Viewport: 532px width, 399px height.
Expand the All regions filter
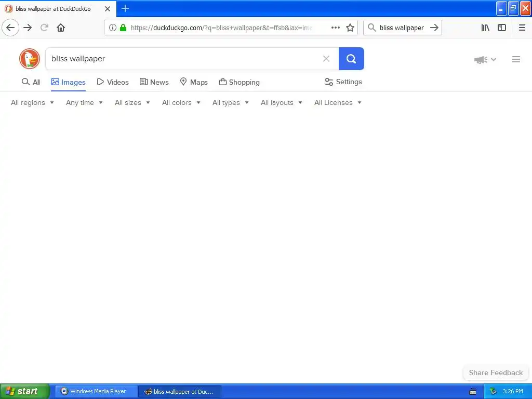(33, 102)
